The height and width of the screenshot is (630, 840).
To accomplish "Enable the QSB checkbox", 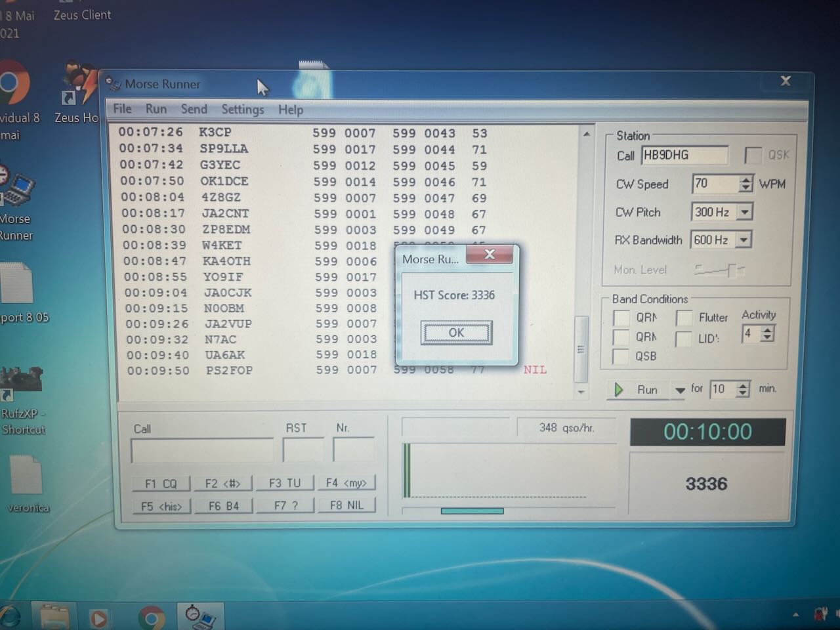I will pyautogui.click(x=619, y=356).
